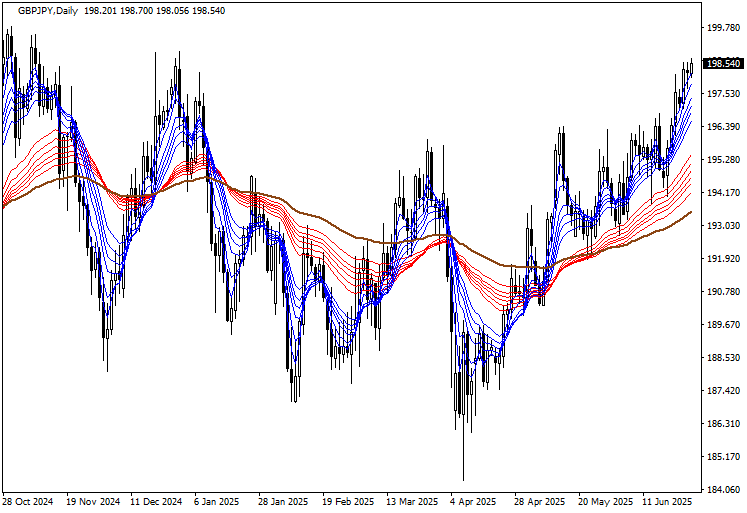
Task: Click the 11 Jun 2025 date label
Action: tap(667, 502)
